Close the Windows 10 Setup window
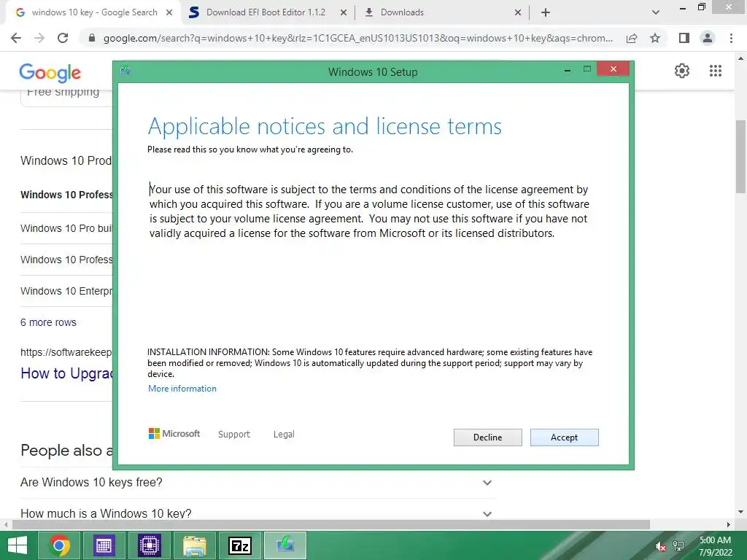This screenshot has width=747, height=560. [x=613, y=69]
